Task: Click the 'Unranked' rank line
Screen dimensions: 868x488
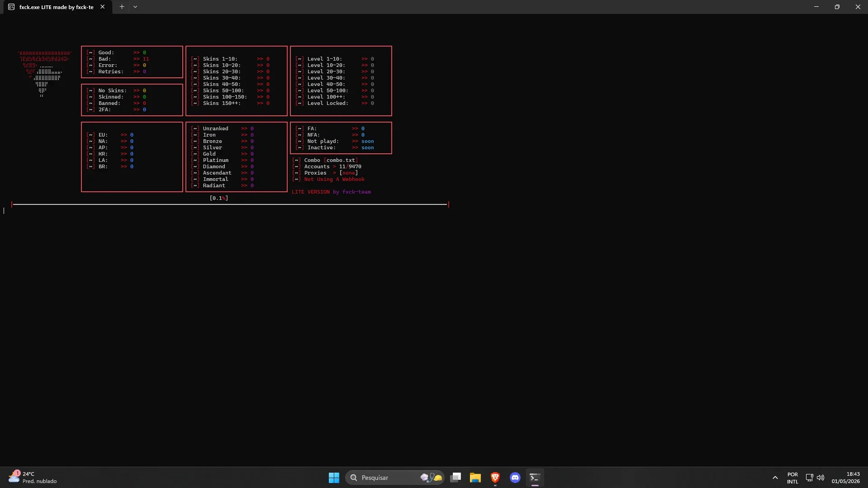Action: pos(222,128)
